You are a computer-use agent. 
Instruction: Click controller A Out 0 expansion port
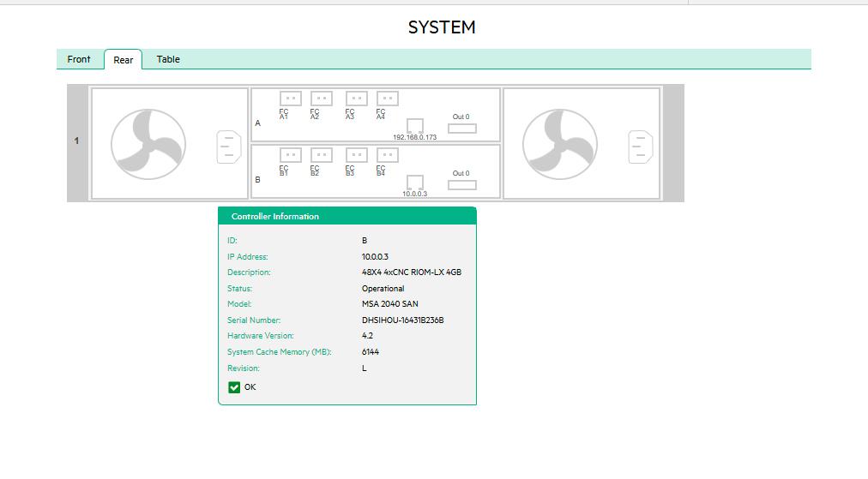462,129
